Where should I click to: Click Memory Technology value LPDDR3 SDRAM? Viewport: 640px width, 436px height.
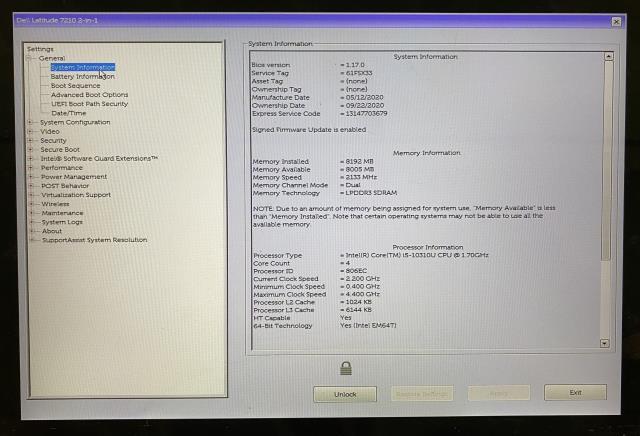coord(371,193)
